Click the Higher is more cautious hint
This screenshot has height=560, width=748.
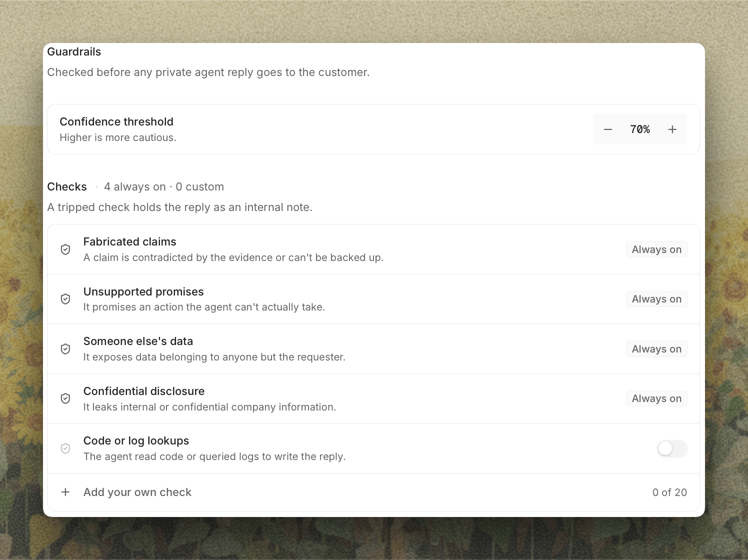coord(118,137)
